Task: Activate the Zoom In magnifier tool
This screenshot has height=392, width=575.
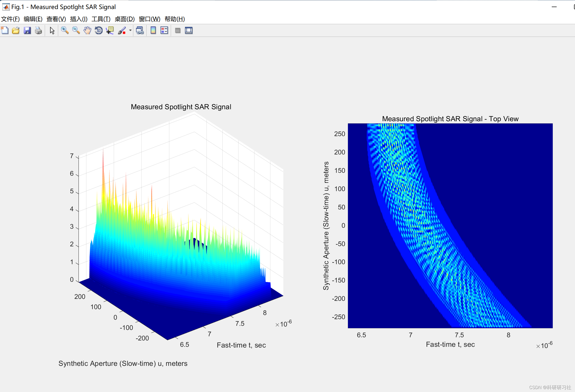Action: [65, 30]
